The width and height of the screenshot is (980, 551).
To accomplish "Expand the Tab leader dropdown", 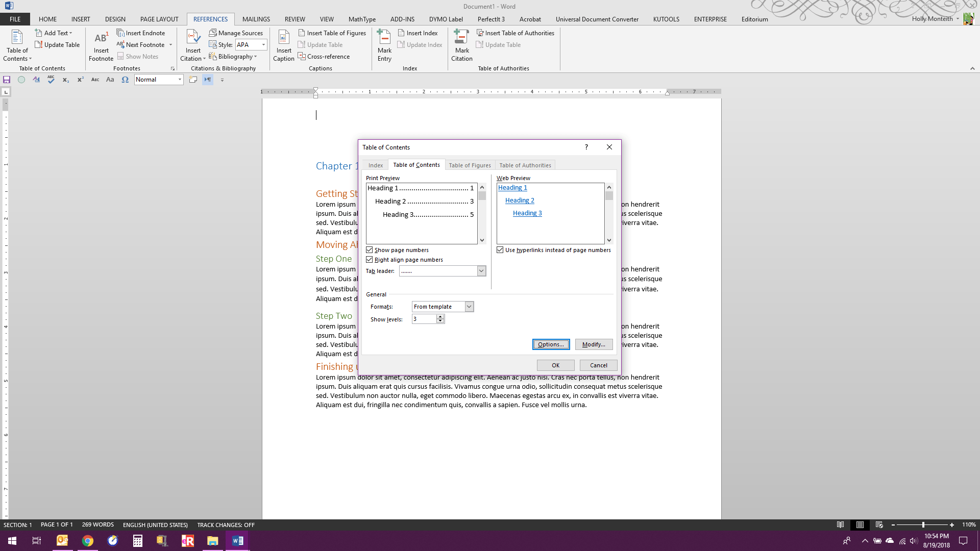I will pyautogui.click(x=481, y=270).
